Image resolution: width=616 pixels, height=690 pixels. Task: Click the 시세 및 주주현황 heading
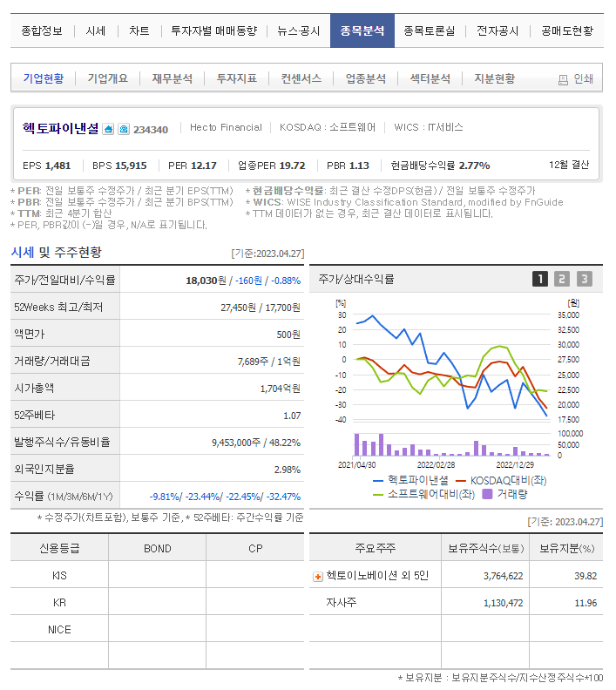[57, 253]
